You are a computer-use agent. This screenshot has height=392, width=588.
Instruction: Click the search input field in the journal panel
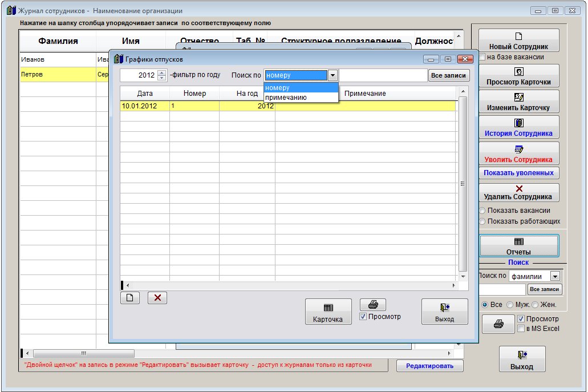click(x=502, y=289)
